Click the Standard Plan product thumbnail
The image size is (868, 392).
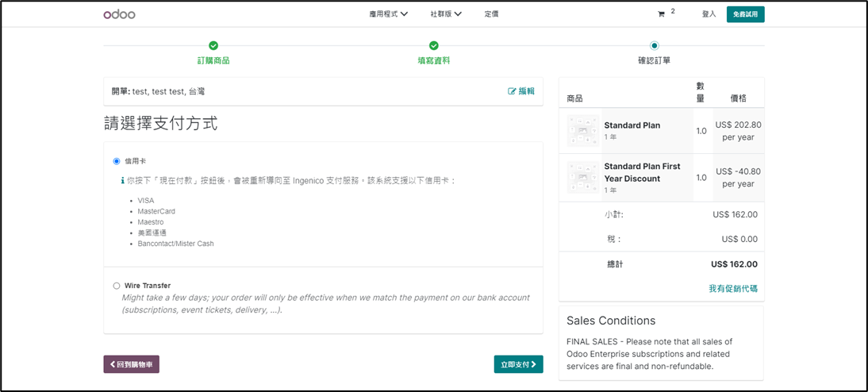click(583, 131)
